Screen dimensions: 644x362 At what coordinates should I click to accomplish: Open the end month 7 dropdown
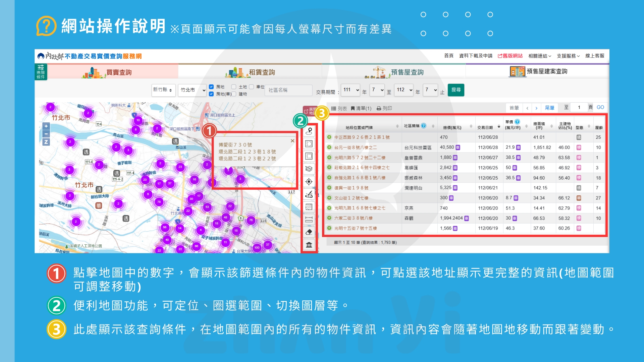[x=431, y=90]
